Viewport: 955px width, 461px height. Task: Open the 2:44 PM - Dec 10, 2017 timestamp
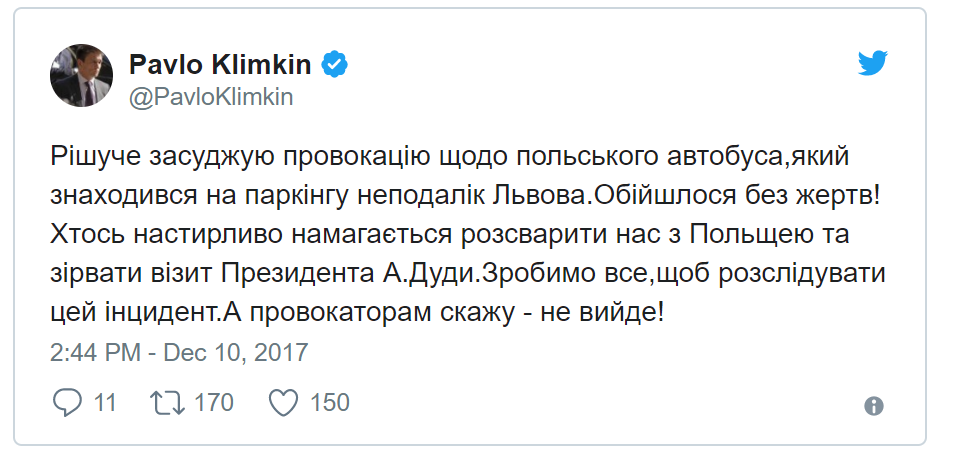point(179,352)
